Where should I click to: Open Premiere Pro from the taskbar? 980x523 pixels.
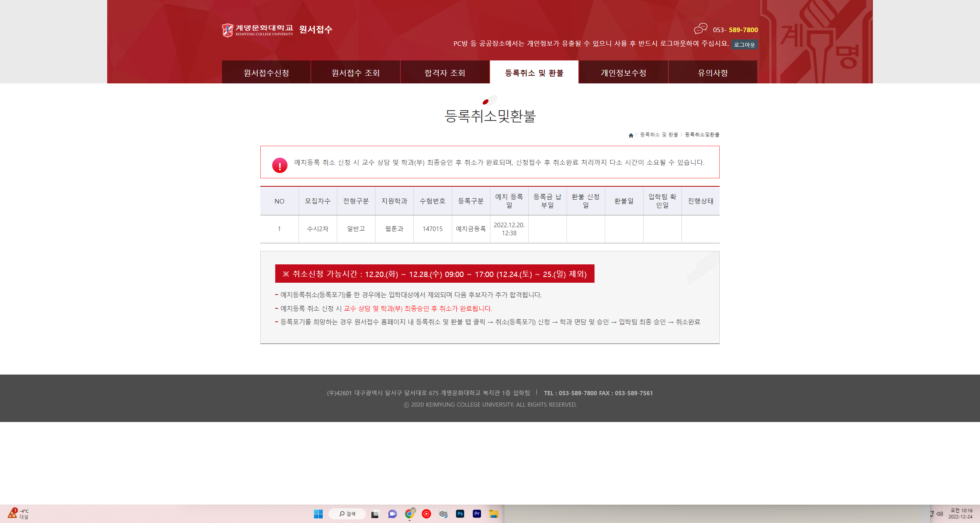pos(477,514)
